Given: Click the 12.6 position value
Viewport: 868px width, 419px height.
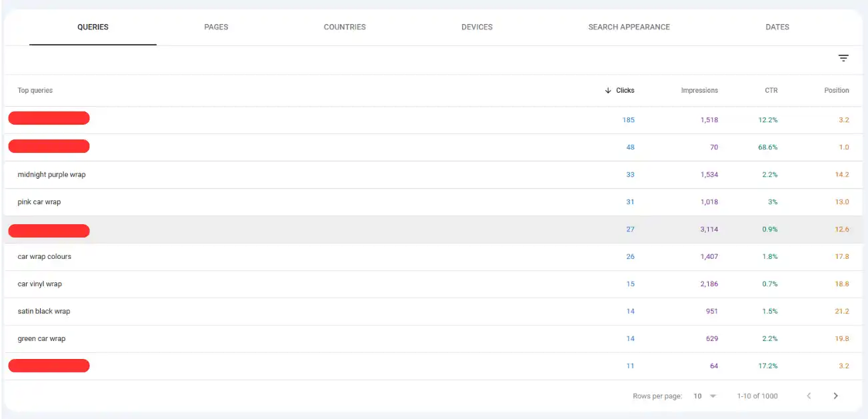Looking at the screenshot, I should tap(843, 230).
